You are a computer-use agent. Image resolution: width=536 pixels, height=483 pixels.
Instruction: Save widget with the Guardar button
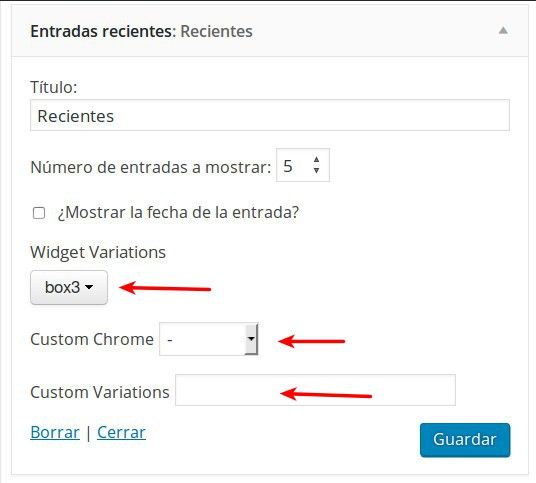[x=465, y=440]
